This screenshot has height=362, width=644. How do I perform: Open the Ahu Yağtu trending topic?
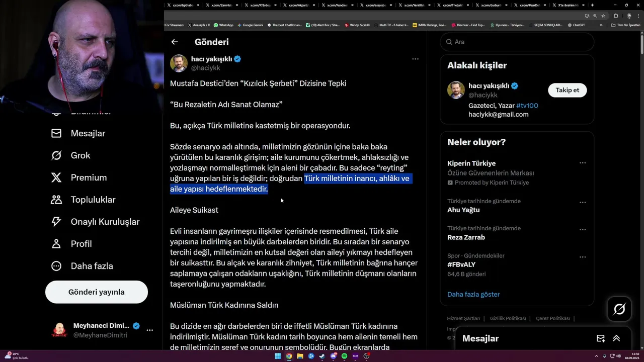[463, 210]
